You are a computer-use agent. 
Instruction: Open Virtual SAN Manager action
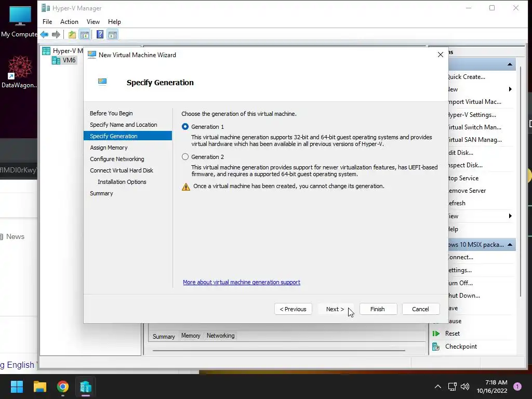click(x=475, y=140)
